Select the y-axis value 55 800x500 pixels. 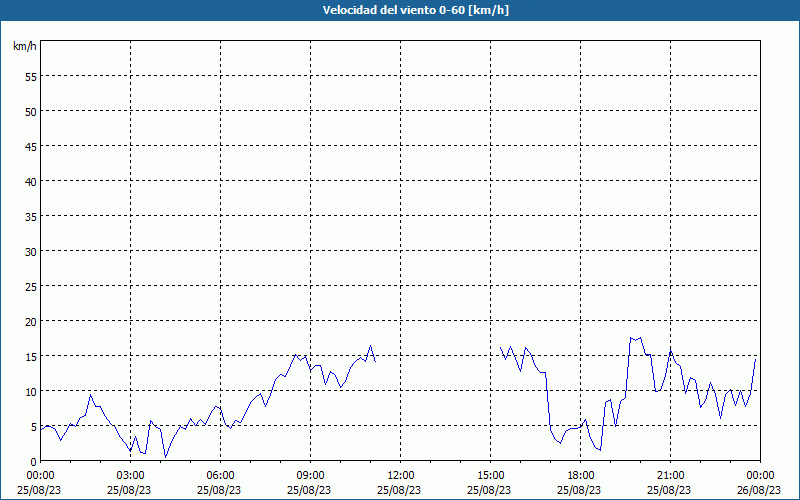tap(31, 77)
